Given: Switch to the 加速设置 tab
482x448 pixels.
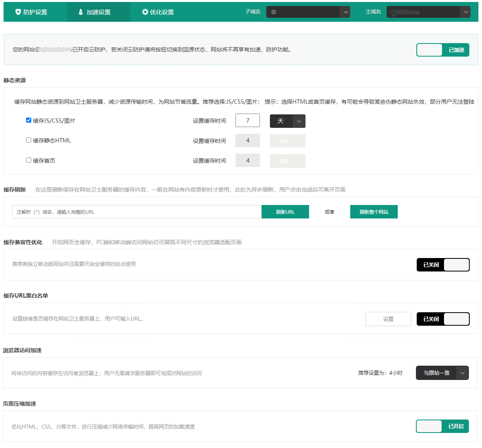Looking at the screenshot, I should [x=99, y=12].
